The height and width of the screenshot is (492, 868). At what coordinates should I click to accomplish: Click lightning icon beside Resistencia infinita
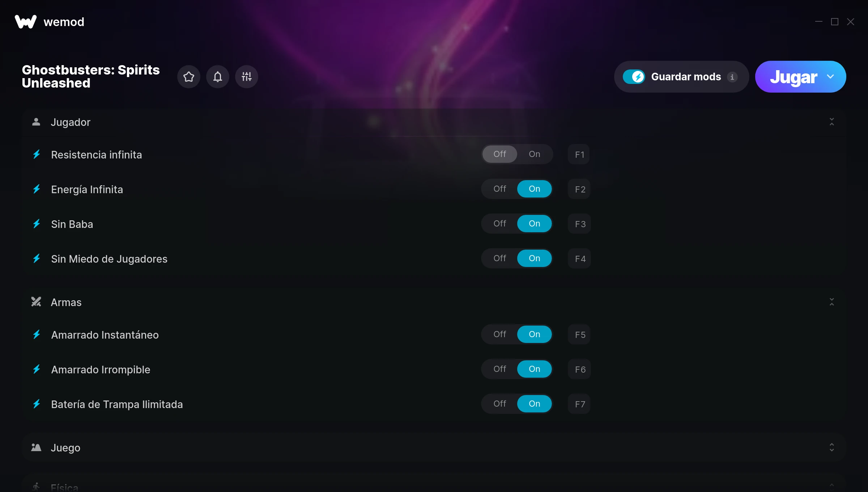pos(37,154)
